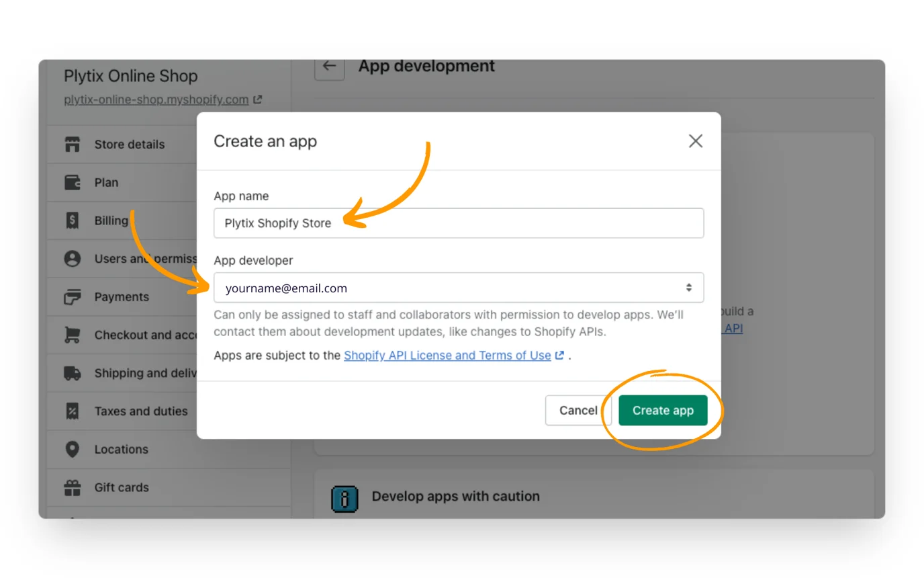Viewport: 924px width, 578px height.
Task: Click the Users and permissions person icon
Action: 72,259
